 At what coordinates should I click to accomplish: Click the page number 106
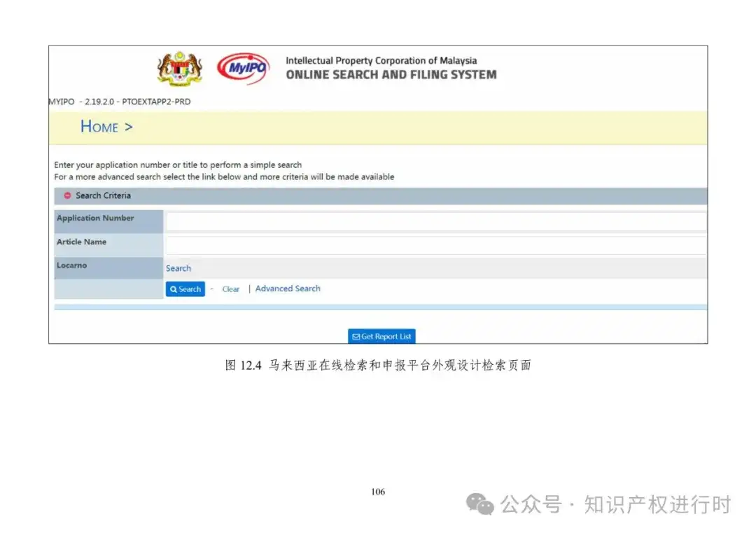pyautogui.click(x=378, y=492)
